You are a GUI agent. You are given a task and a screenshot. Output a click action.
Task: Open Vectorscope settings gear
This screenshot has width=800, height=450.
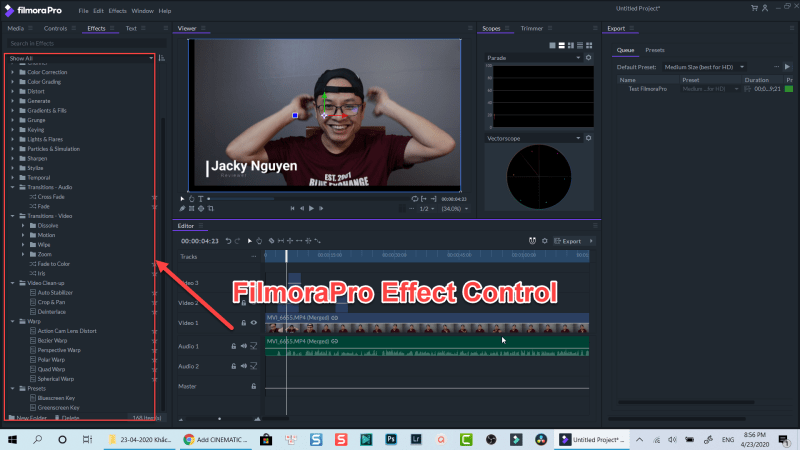(589, 138)
